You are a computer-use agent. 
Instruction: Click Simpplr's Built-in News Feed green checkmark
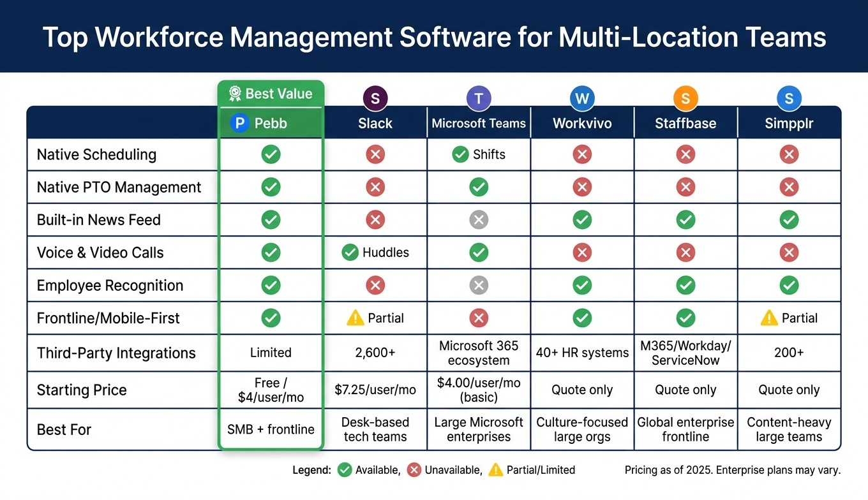point(789,220)
